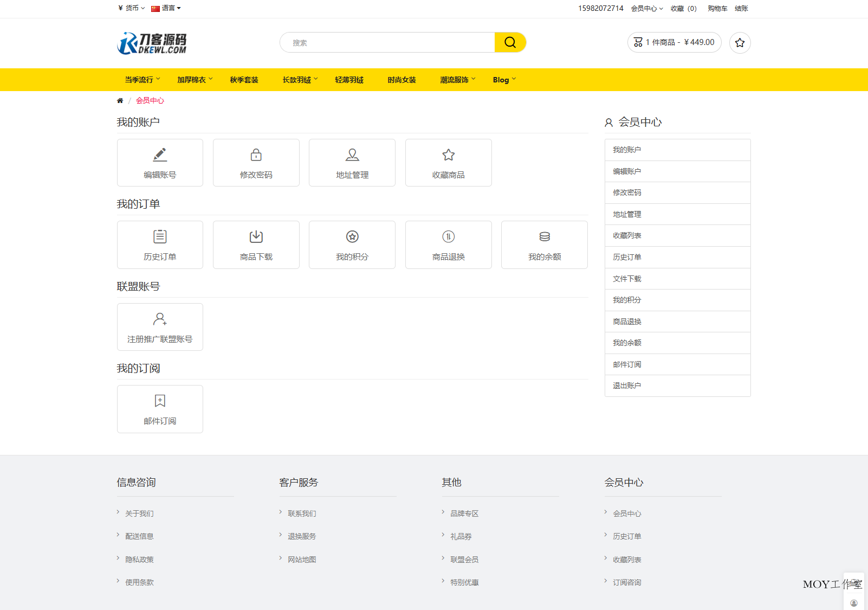Click 退出账户 in the sidebar
This screenshot has width=868, height=610.
coord(627,386)
